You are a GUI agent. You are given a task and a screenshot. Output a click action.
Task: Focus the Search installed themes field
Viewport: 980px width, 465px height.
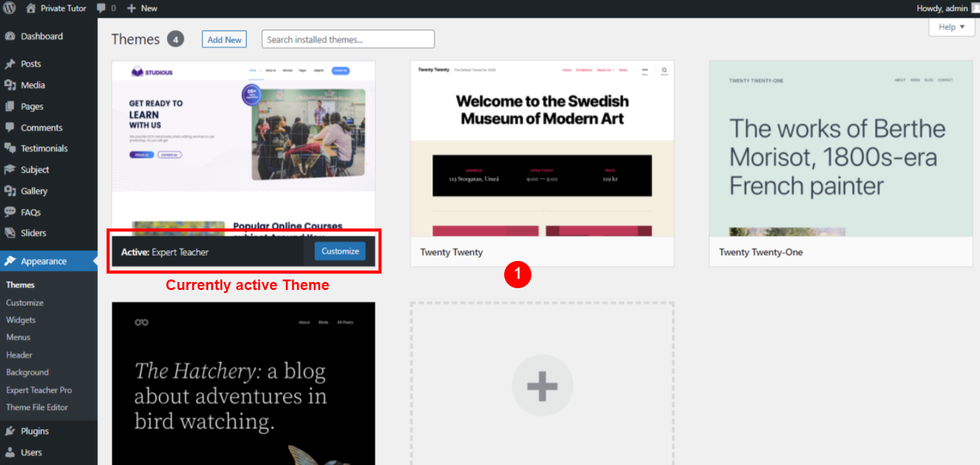coord(348,39)
